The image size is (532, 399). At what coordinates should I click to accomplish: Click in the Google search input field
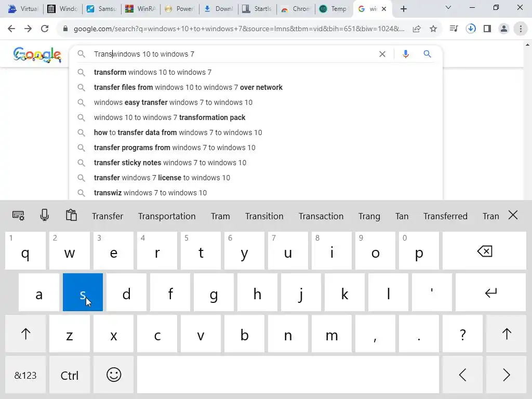tap(234, 54)
